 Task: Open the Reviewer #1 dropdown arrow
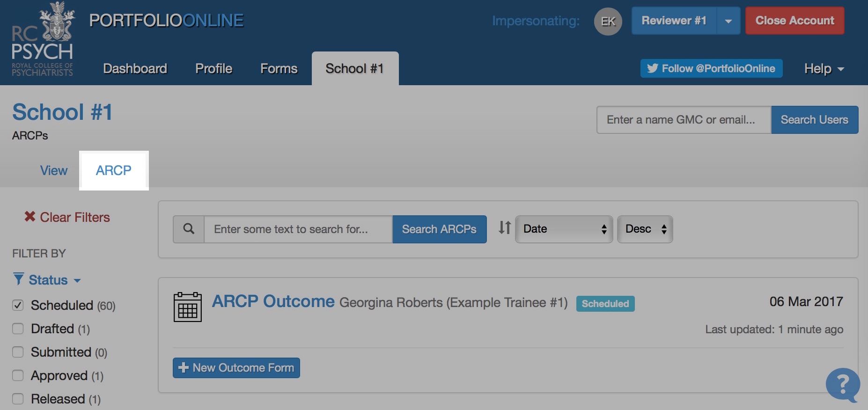(728, 21)
